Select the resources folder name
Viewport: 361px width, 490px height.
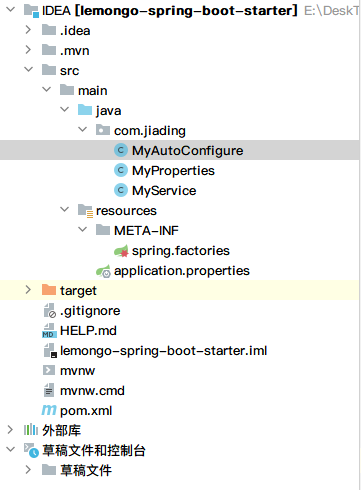[x=126, y=211]
